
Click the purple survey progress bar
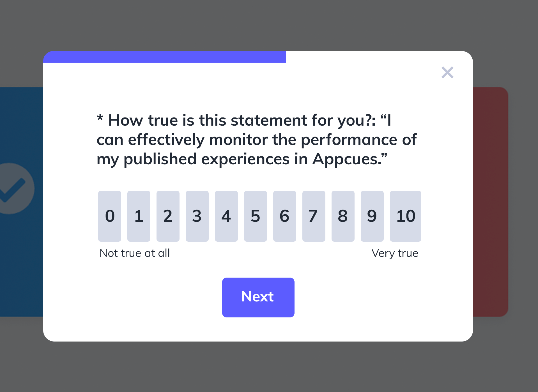pos(165,57)
